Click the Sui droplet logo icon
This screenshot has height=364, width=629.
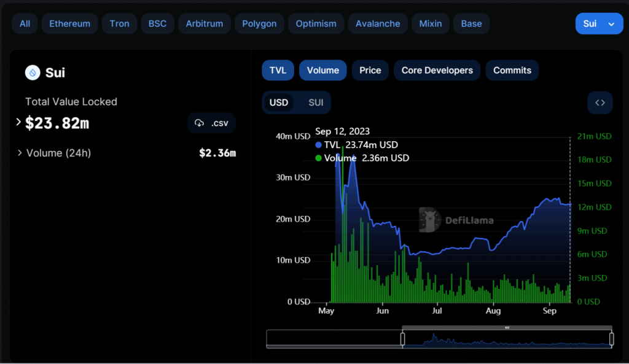point(33,72)
